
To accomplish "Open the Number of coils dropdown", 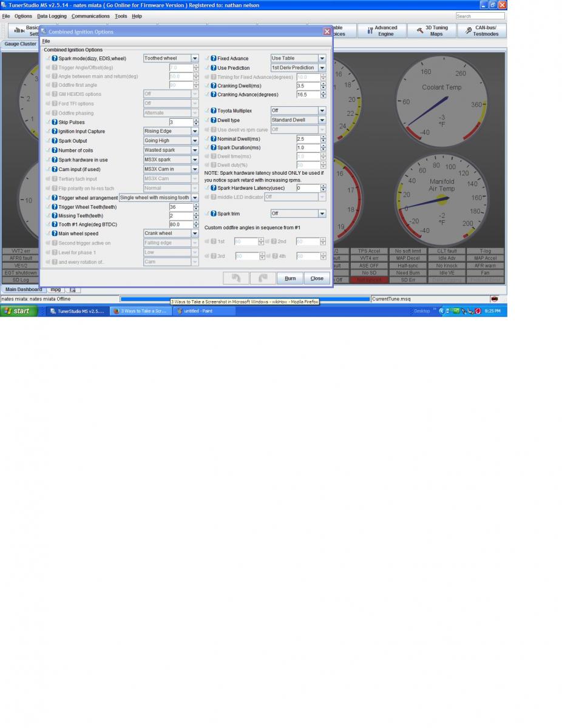I will pos(171,150).
